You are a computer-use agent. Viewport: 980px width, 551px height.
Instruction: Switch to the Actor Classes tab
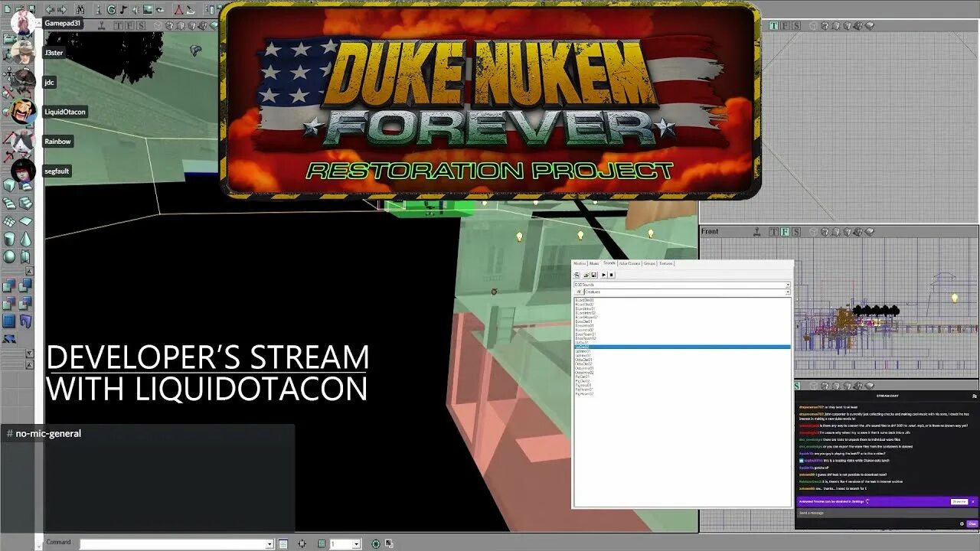pyautogui.click(x=629, y=263)
